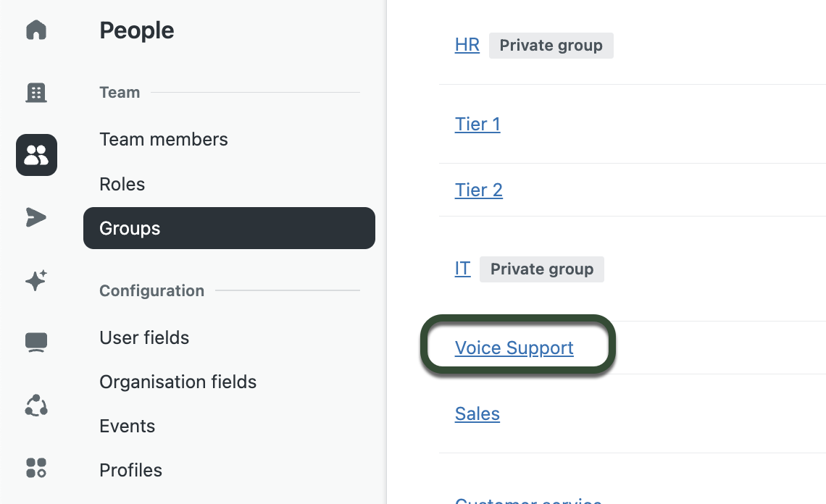Open the AI sparkles icon

36,280
